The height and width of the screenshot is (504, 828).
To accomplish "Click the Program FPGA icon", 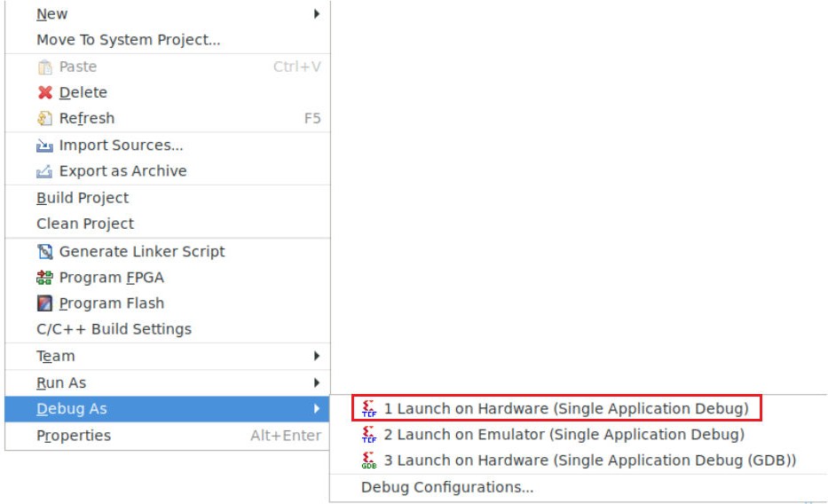I will click(x=45, y=278).
